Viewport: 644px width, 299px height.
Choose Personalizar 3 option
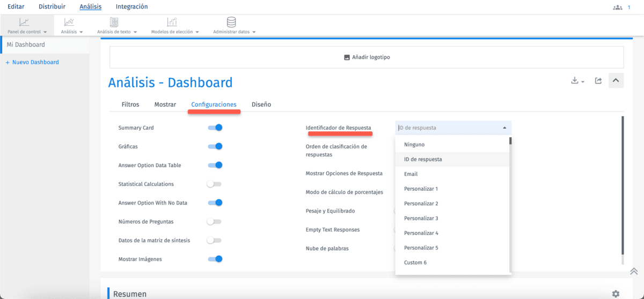click(453, 219)
